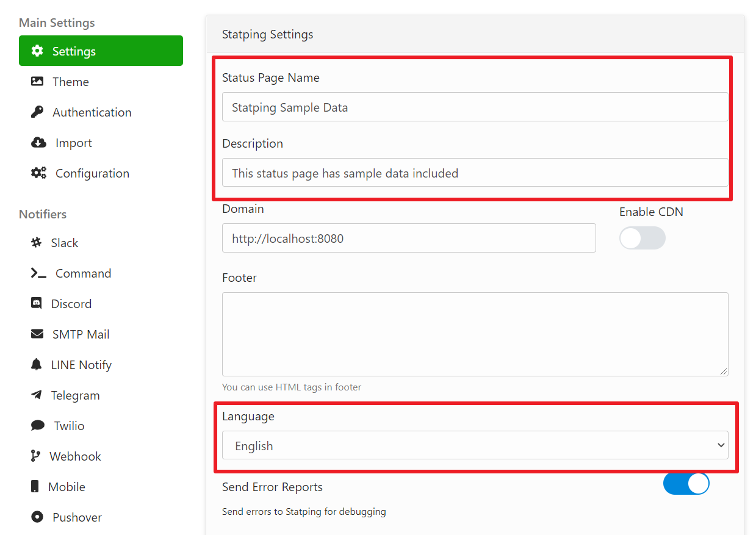Click the terminal prompt icon beside Command
756x535 pixels.
(38, 273)
